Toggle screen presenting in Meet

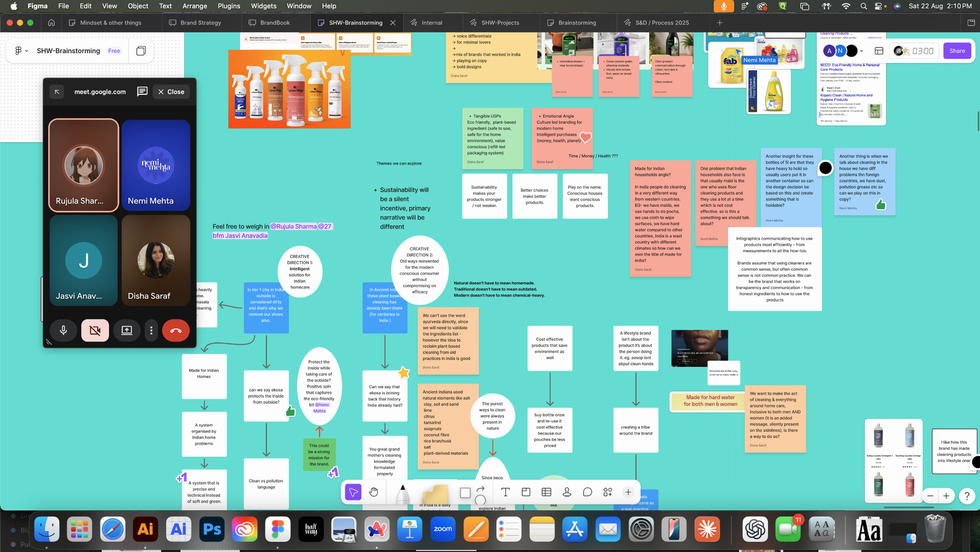127,330
